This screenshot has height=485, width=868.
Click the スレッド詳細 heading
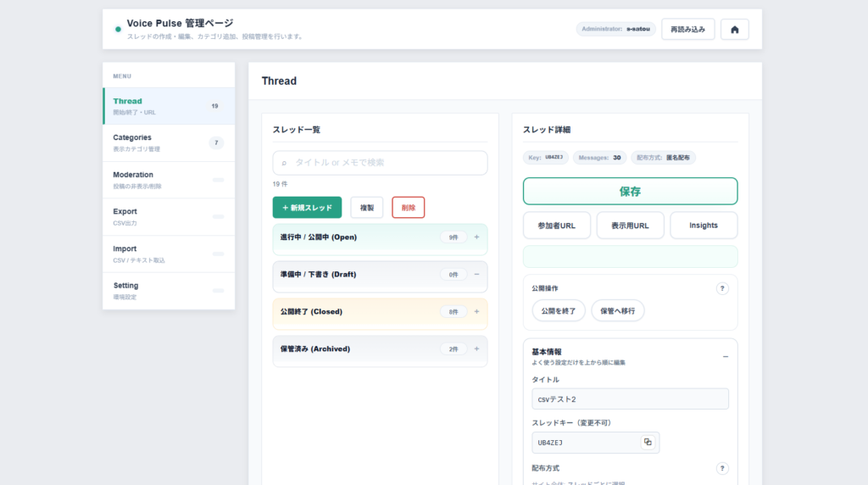(547, 130)
